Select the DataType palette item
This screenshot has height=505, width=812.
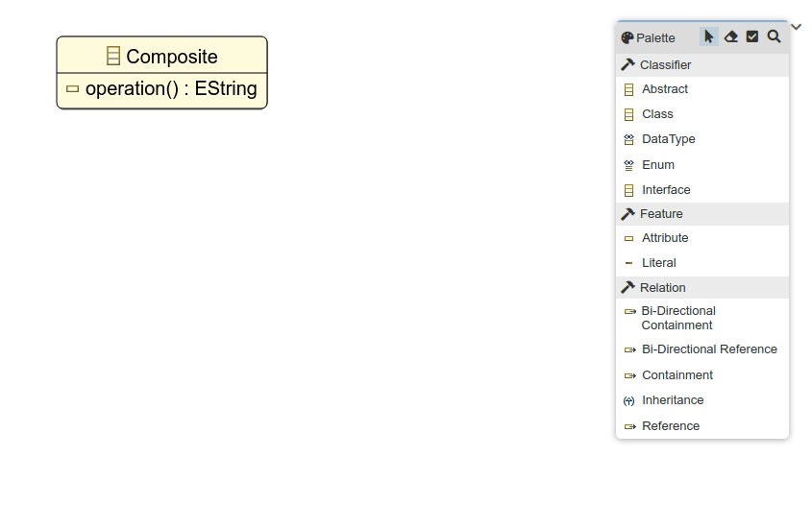(x=668, y=139)
